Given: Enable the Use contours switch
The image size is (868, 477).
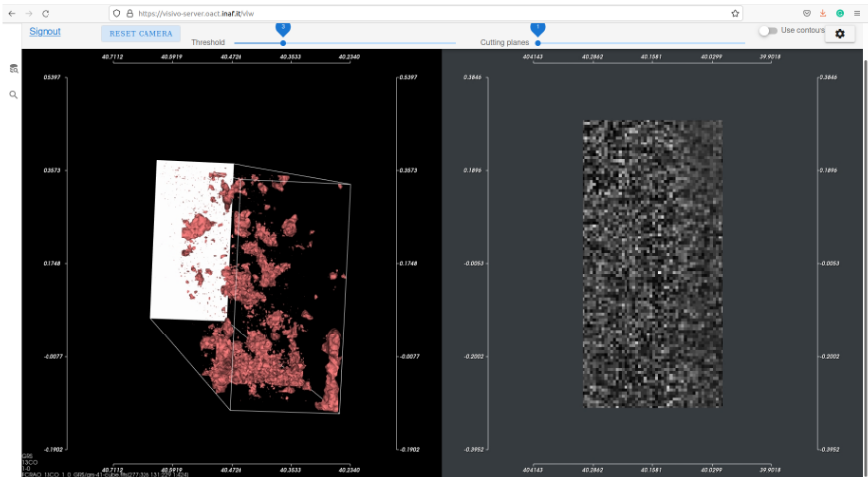Looking at the screenshot, I should tap(768, 31).
